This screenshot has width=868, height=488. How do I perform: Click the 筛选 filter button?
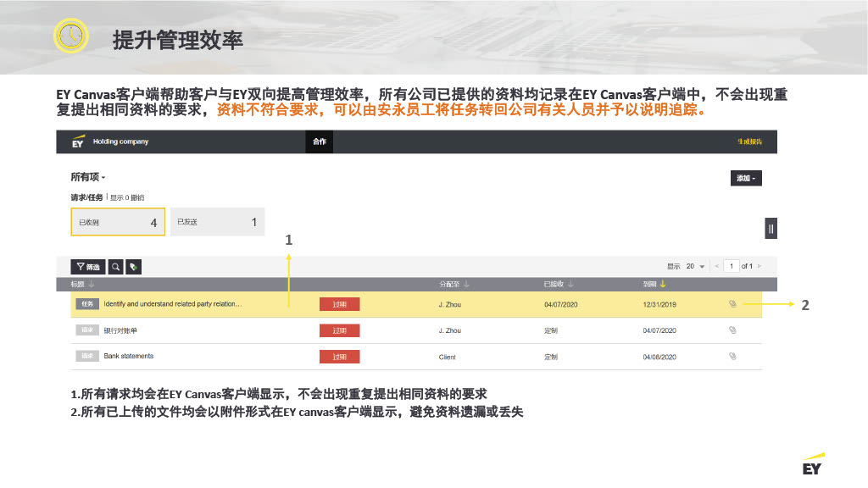click(88, 267)
